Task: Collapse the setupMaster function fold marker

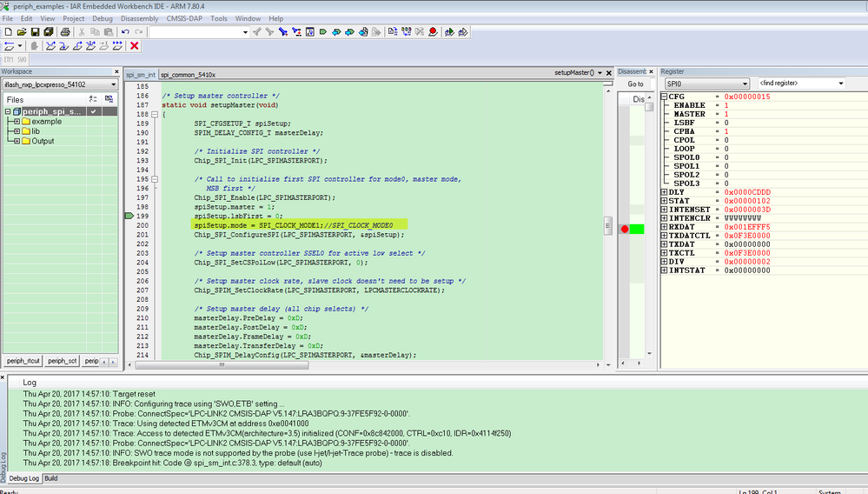Action: pyautogui.click(x=154, y=114)
